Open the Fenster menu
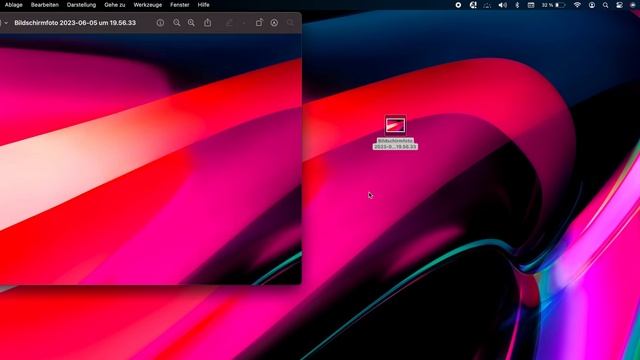This screenshot has height=360, width=640. (180, 5)
